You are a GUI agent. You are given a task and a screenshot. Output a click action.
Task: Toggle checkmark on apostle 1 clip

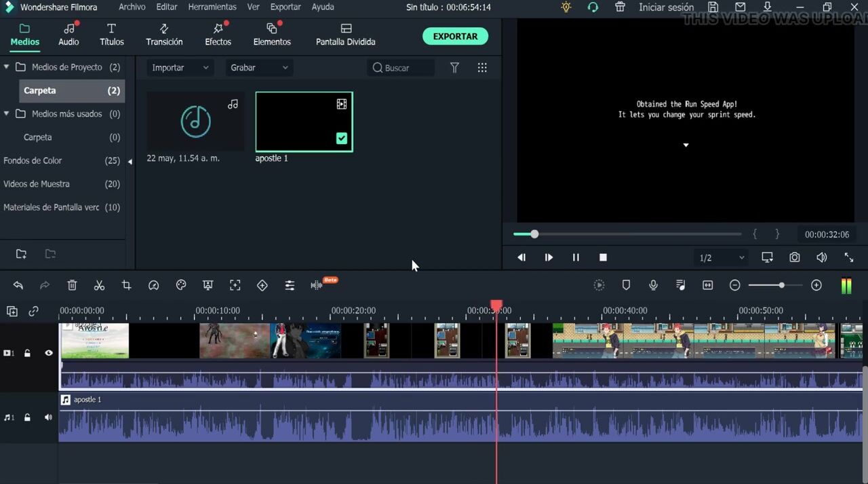tap(342, 138)
